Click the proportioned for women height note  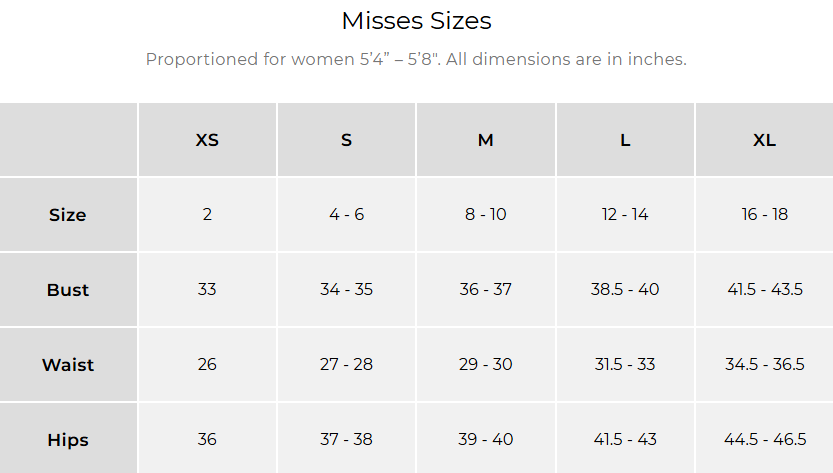pyautogui.click(x=416, y=59)
